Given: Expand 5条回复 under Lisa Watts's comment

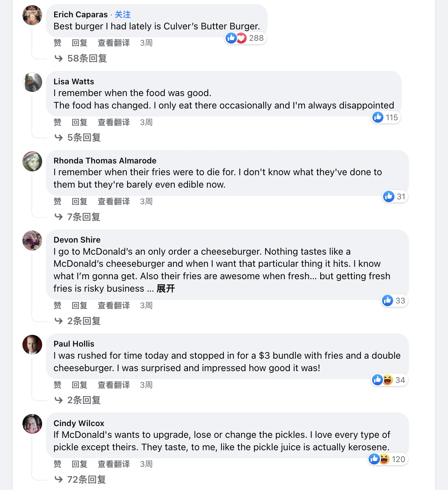Looking at the screenshot, I should [x=84, y=138].
